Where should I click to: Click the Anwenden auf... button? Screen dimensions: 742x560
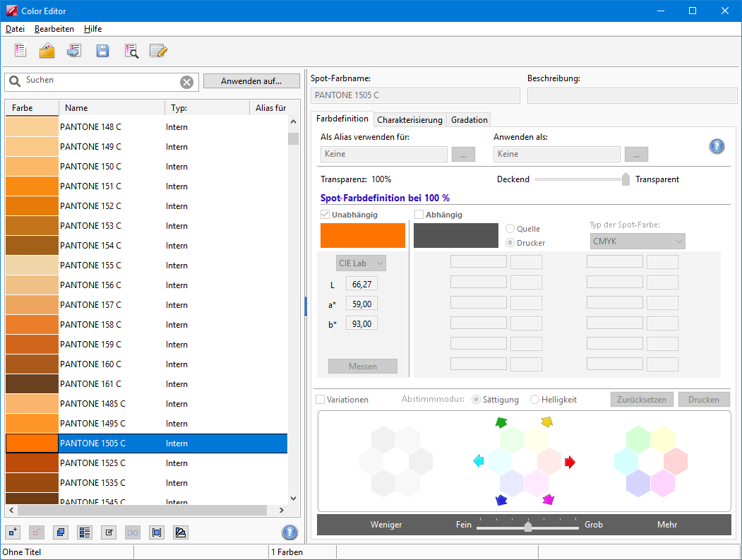click(x=251, y=81)
